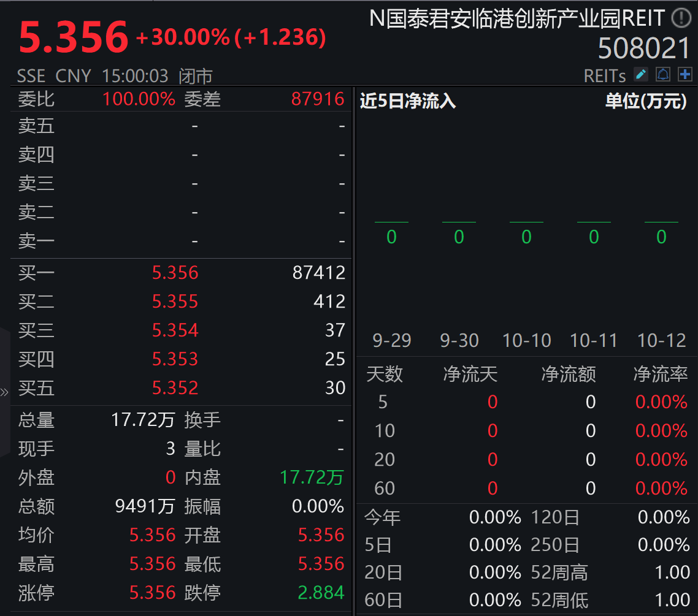Click the 15:00:03 timestamp
The height and width of the screenshot is (616, 698).
click(135, 76)
